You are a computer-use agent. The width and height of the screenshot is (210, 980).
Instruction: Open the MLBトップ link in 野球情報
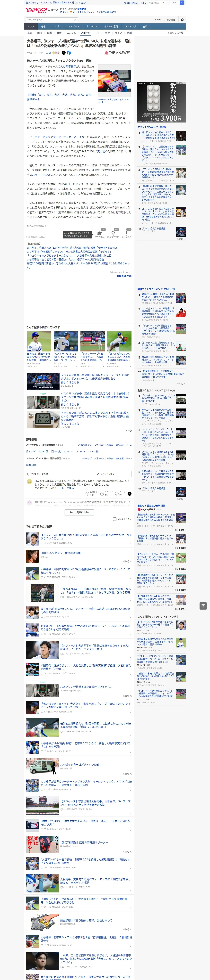point(87,458)
